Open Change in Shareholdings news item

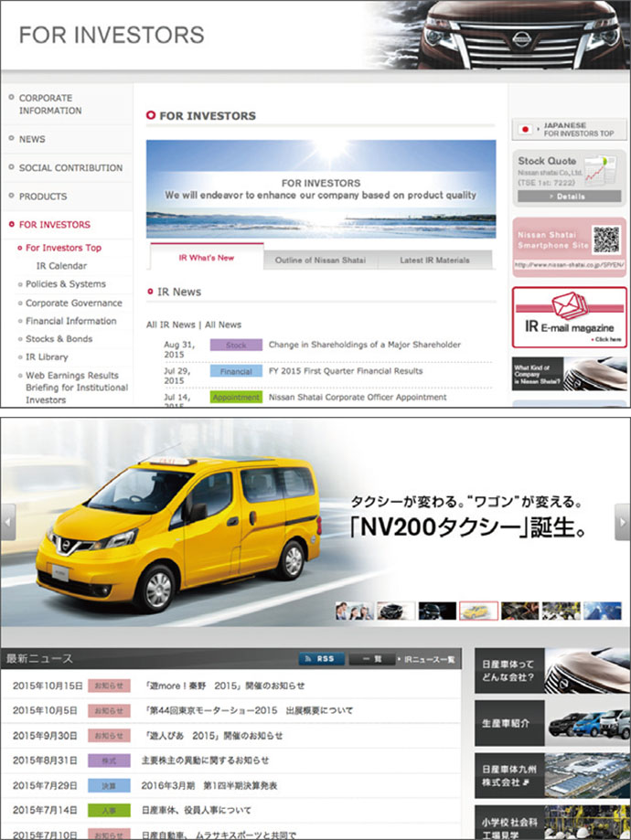pyautogui.click(x=365, y=345)
